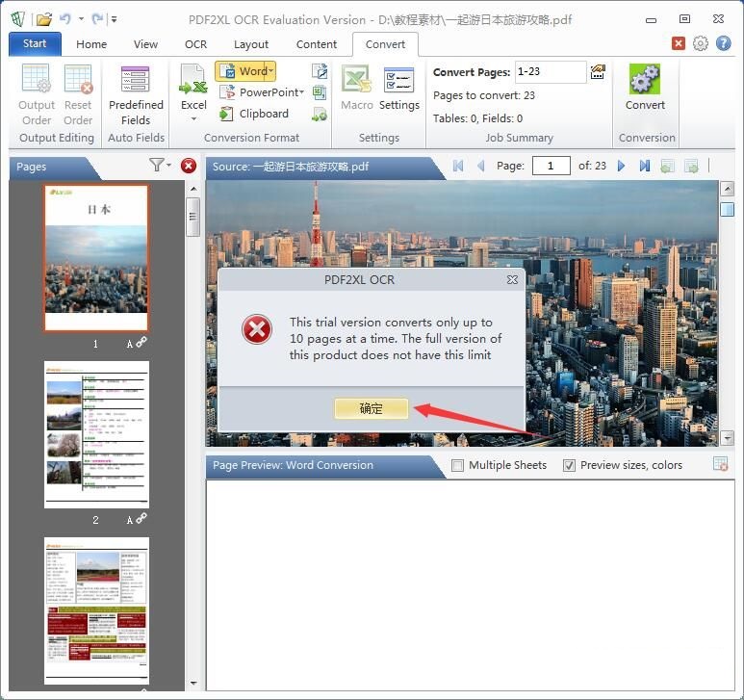Switch to the View tab
Viewport: 744px width, 700px height.
click(145, 44)
